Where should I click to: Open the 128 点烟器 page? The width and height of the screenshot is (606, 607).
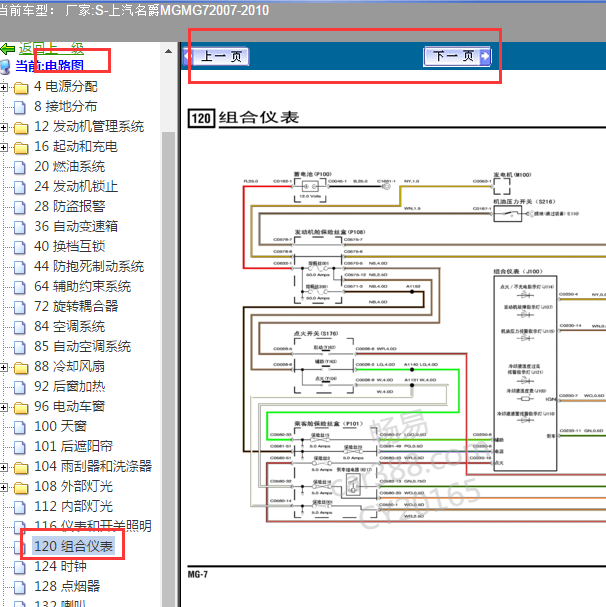click(x=67, y=586)
